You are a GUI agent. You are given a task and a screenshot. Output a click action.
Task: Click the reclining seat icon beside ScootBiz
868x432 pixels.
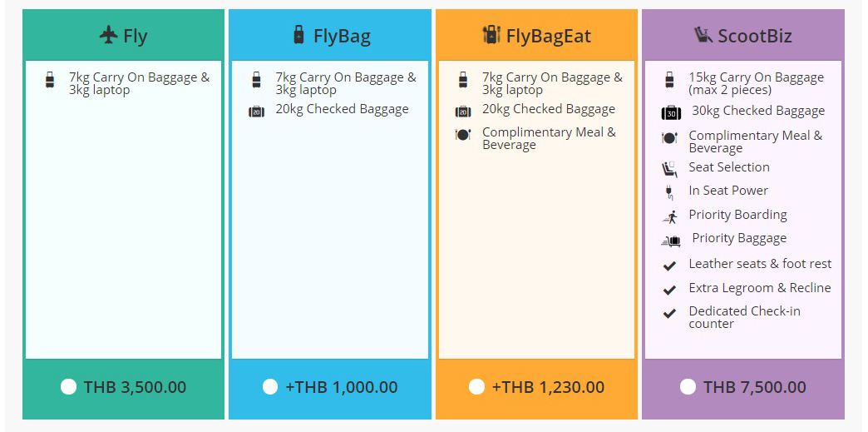(x=703, y=35)
